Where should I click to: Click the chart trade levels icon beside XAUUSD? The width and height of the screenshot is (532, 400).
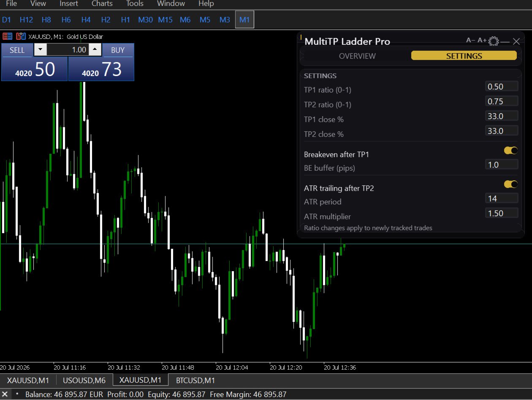pos(21,36)
